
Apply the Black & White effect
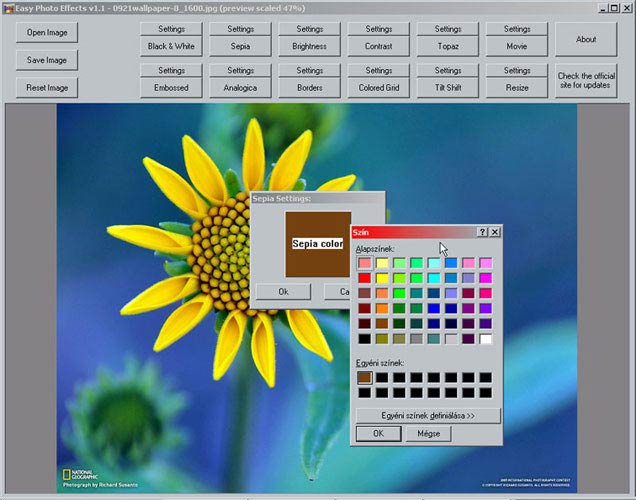172,46
